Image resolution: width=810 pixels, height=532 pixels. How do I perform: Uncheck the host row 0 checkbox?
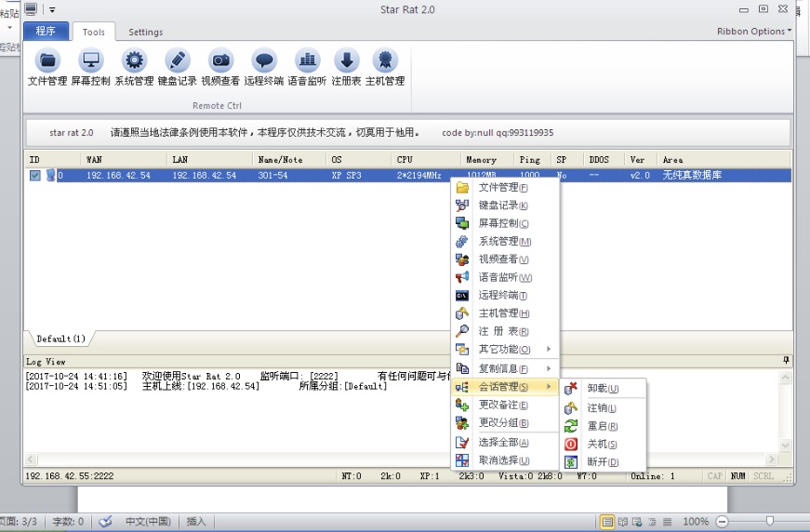34,176
